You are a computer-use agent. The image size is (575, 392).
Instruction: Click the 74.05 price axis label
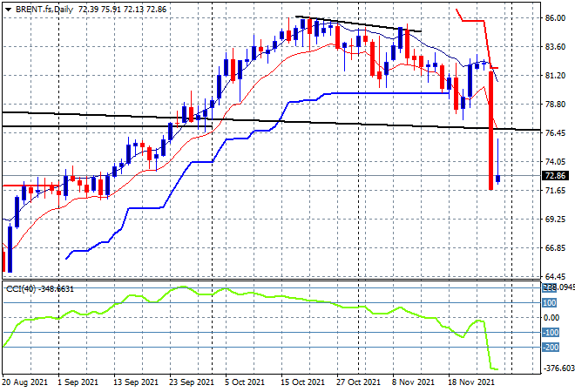click(555, 161)
